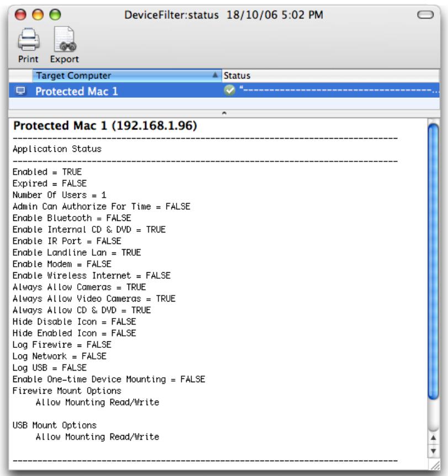448x476 pixels.
Task: Click Allow Mounting Read/Write under Firewire
Action: [x=97, y=403]
